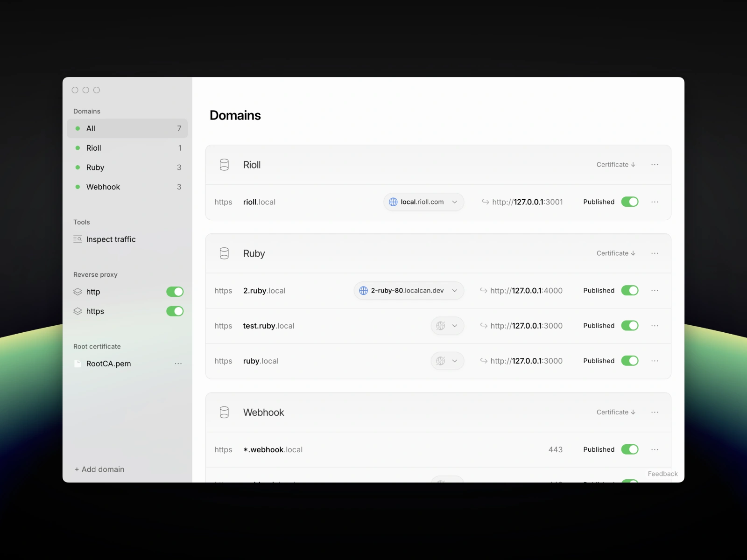The width and height of the screenshot is (747, 560).
Task: Select Webhook in the sidebar
Action: click(127, 187)
